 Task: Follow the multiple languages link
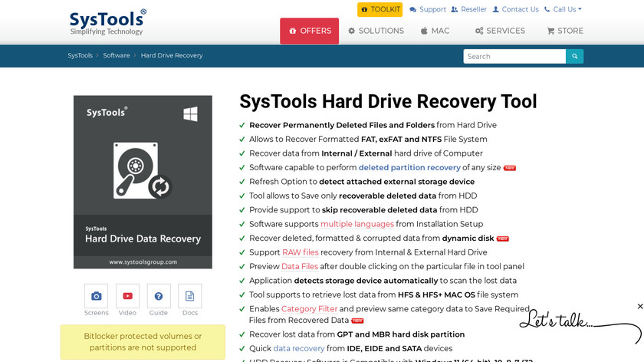point(357,224)
